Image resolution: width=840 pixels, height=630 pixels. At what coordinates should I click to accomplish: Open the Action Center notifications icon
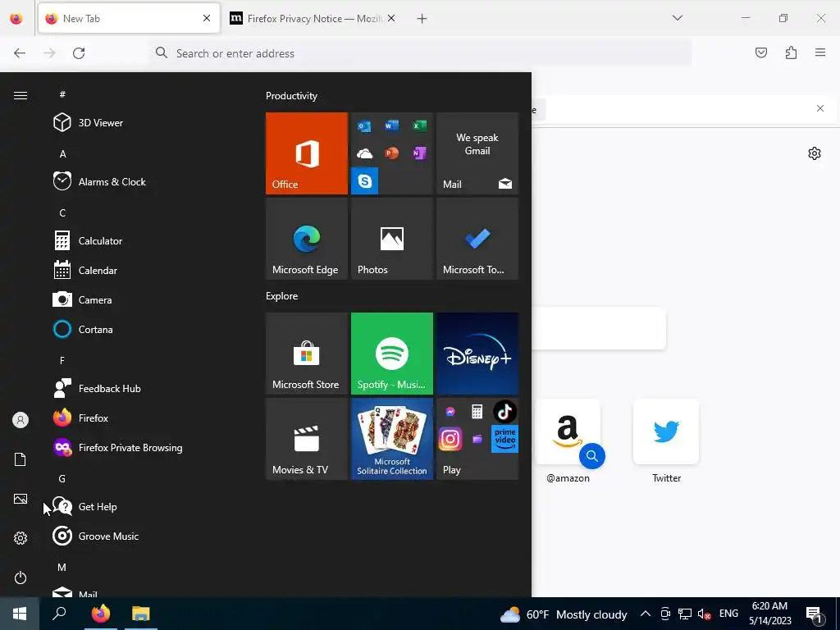click(x=814, y=614)
